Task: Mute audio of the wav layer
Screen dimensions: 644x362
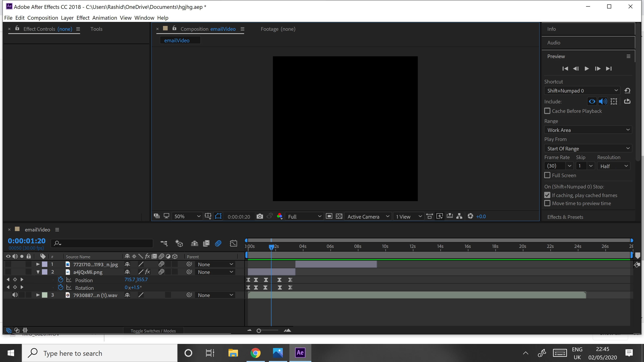Action: [x=15, y=295]
